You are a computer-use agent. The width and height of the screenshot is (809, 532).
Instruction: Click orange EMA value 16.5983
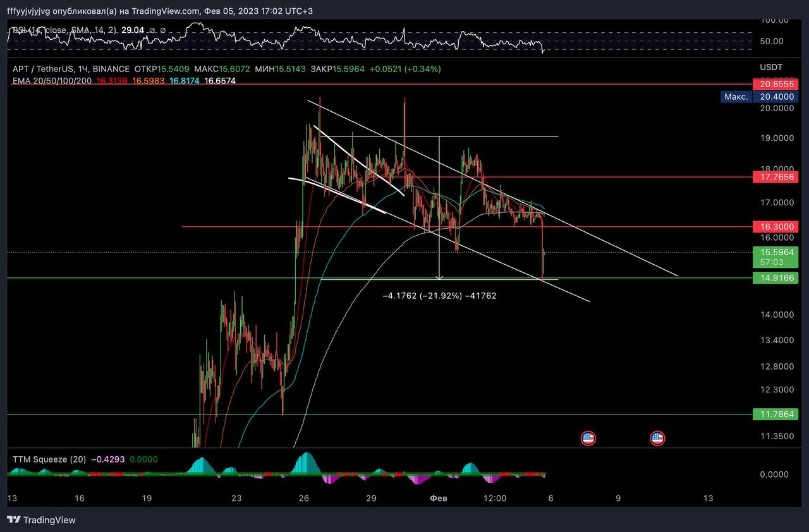pos(148,81)
